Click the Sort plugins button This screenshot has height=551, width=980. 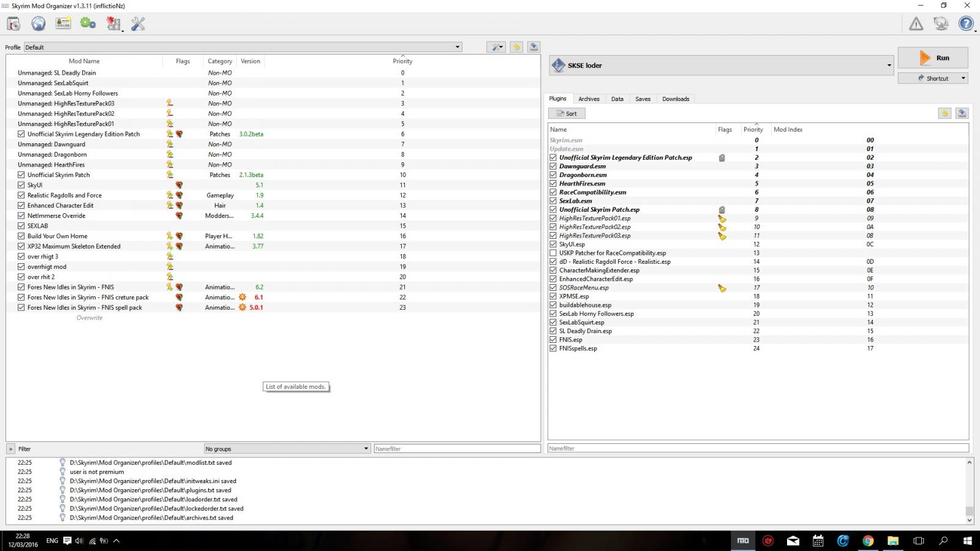point(567,113)
